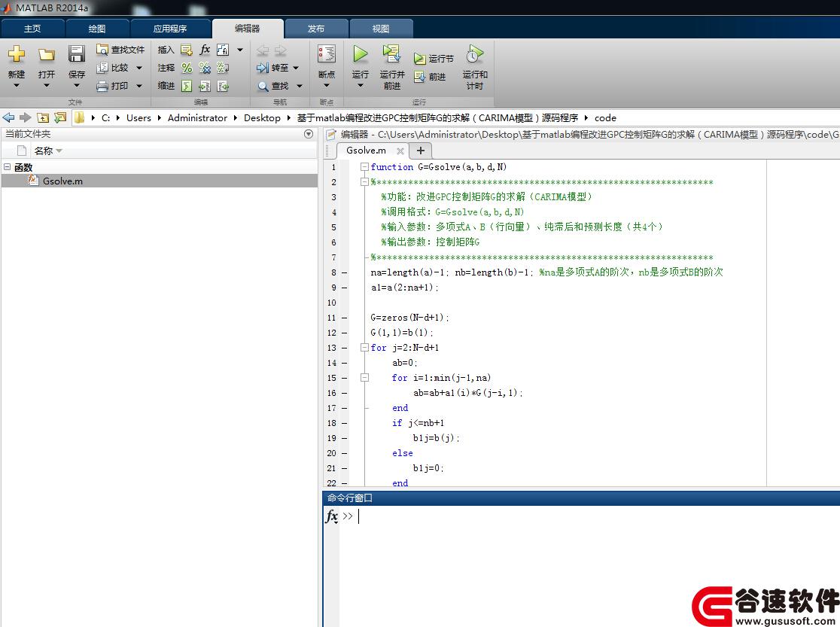This screenshot has width=840, height=627.
Task: Click the fx insert function icon in the ribbon
Action: point(205,50)
